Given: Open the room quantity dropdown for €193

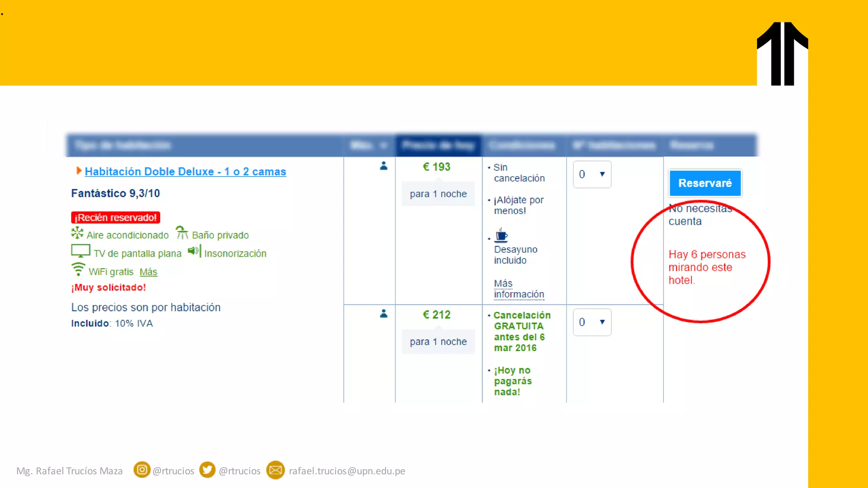Looking at the screenshot, I should 592,175.
